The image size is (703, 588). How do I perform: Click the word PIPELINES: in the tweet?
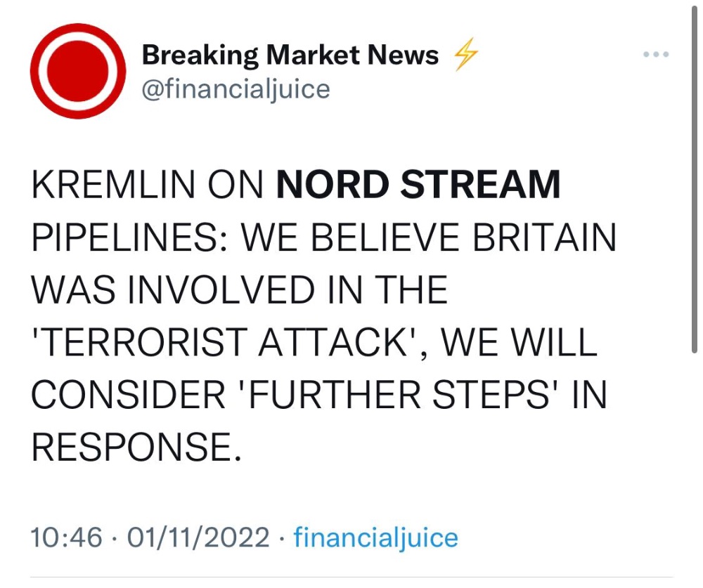coord(129,237)
